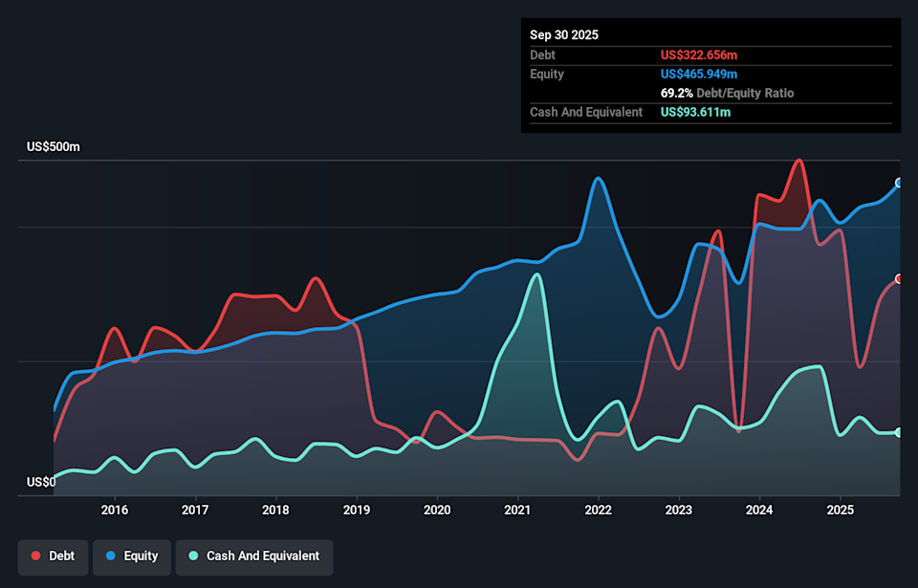Click the US$0 y-axis label

click(41, 483)
